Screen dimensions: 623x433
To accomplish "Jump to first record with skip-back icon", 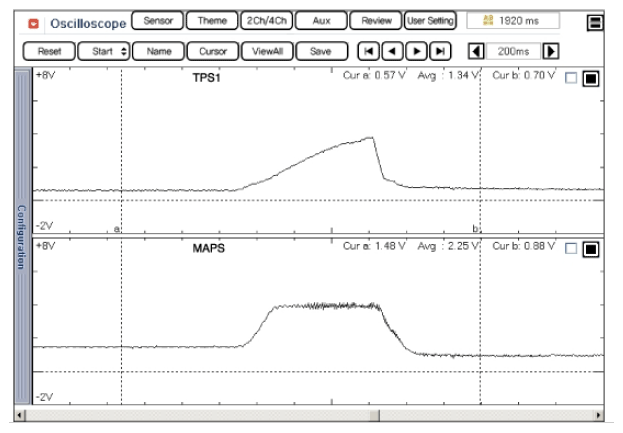I will point(367,50).
